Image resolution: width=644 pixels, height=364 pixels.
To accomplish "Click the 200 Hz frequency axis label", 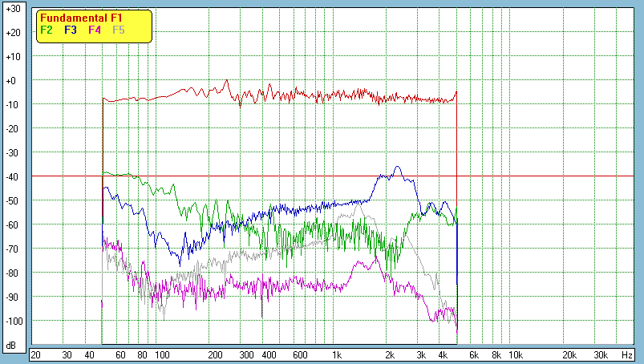I will (215, 355).
